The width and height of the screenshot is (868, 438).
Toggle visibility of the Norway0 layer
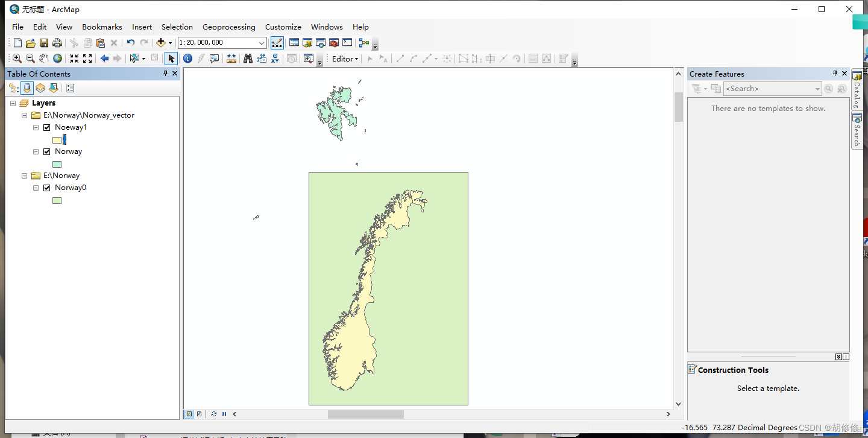(47, 188)
